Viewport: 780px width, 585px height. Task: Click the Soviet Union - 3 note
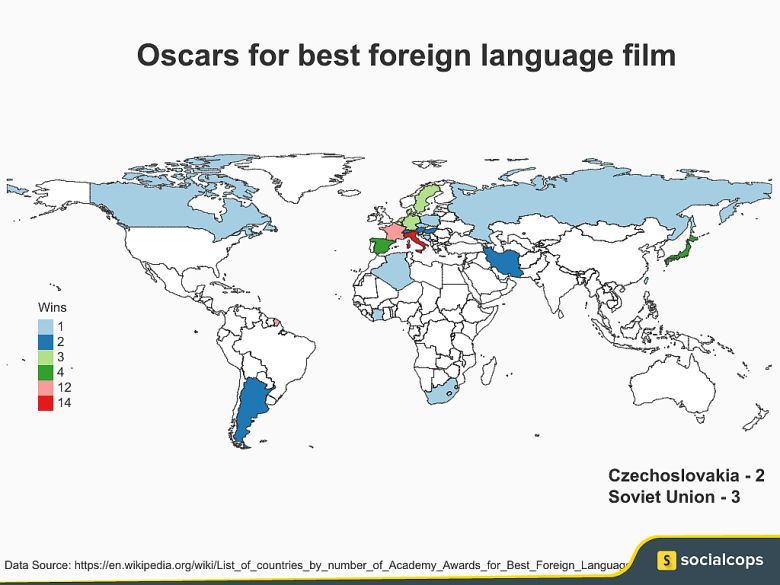[673, 497]
